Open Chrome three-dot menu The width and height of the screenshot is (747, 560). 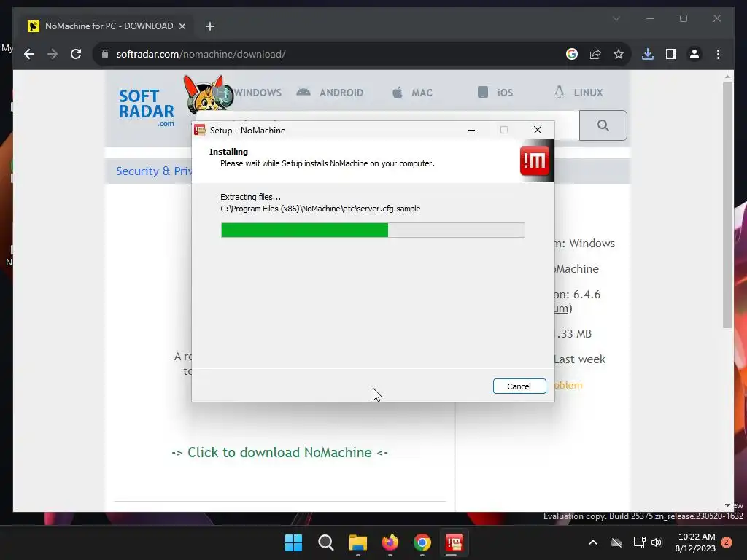coord(718,54)
